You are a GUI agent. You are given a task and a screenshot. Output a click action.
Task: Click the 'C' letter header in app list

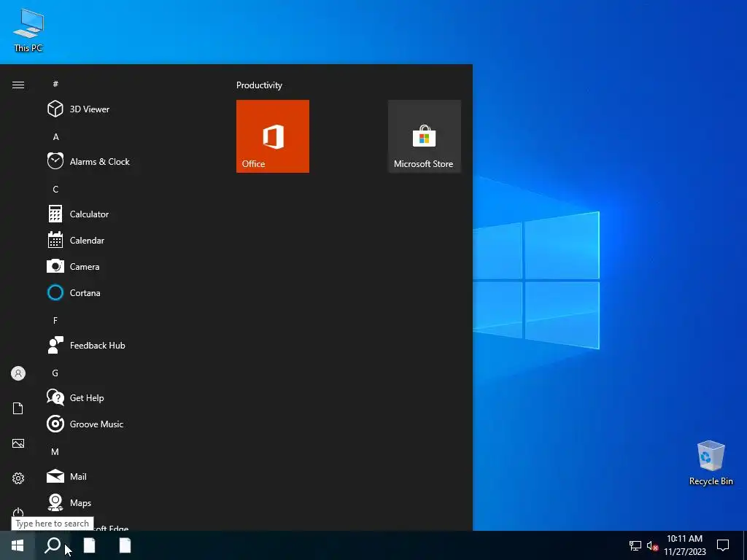[x=55, y=189]
